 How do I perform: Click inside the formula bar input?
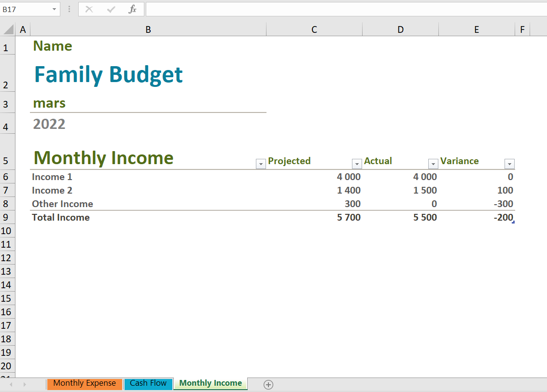point(338,9)
